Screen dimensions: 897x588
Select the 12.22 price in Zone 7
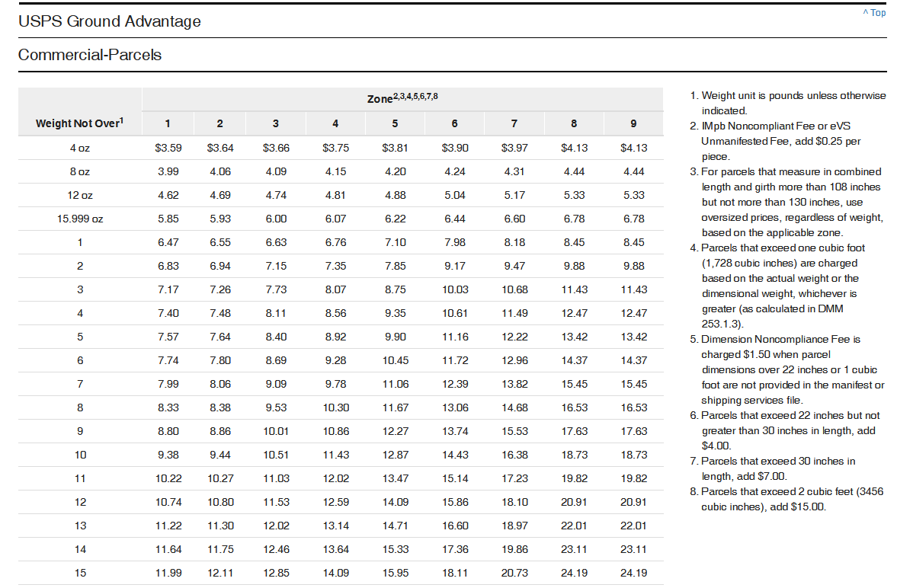pyautogui.click(x=514, y=337)
